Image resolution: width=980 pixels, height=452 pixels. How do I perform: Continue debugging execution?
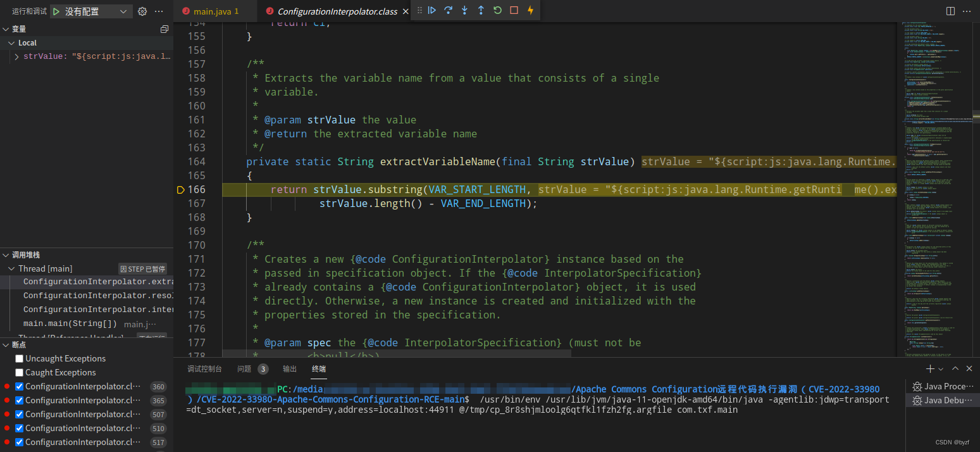tap(432, 10)
